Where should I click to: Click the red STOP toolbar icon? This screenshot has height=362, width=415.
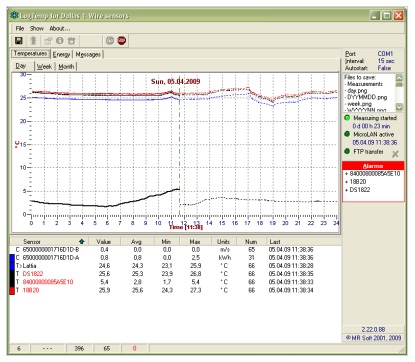coord(122,41)
